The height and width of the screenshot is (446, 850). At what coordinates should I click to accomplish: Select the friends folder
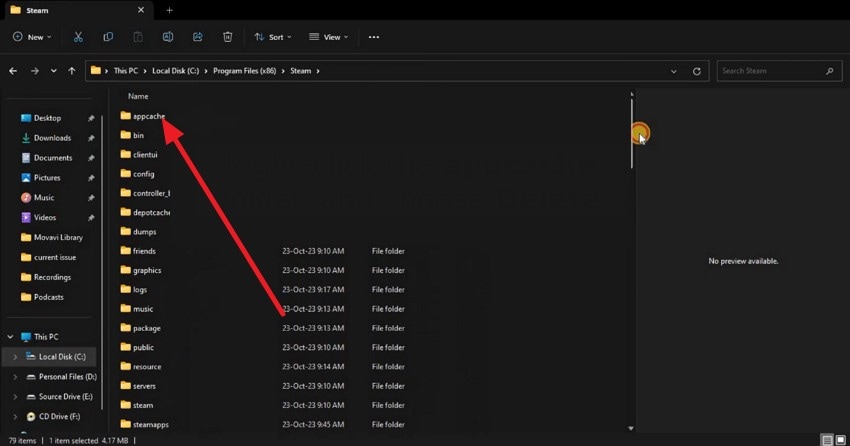[144, 251]
